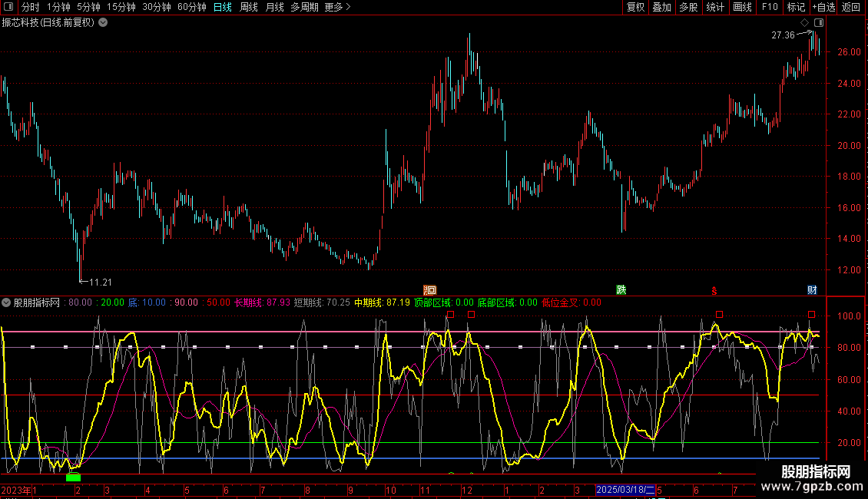This screenshot has height=499, width=868.
Task: Click the yellow 中期线 legend label
Action: [x=368, y=302]
